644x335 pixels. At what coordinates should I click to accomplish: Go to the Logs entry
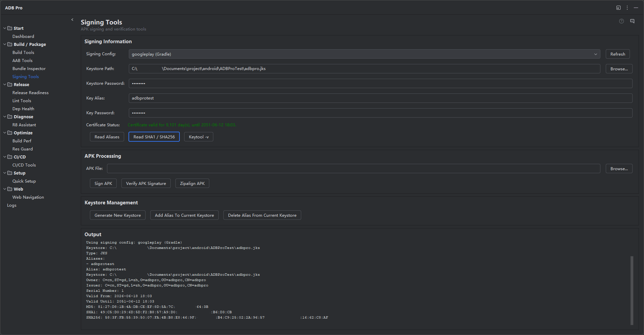(12, 205)
